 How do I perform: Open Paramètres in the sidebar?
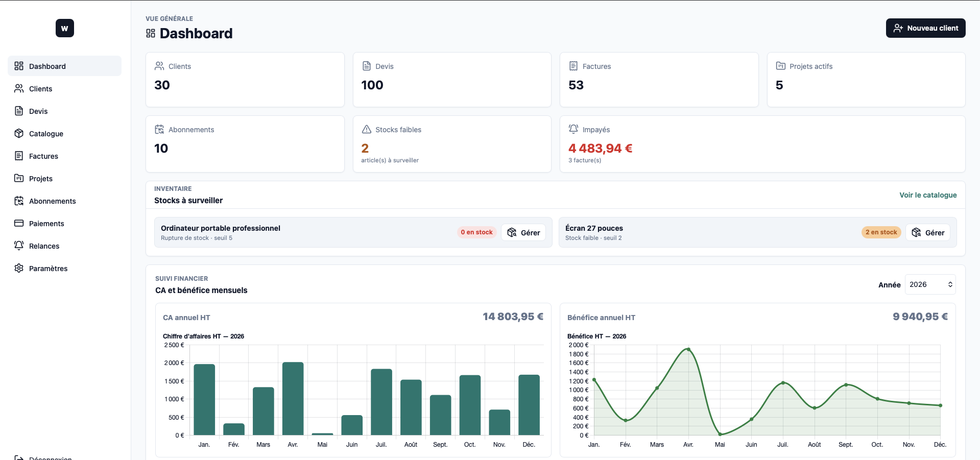[x=64, y=268]
